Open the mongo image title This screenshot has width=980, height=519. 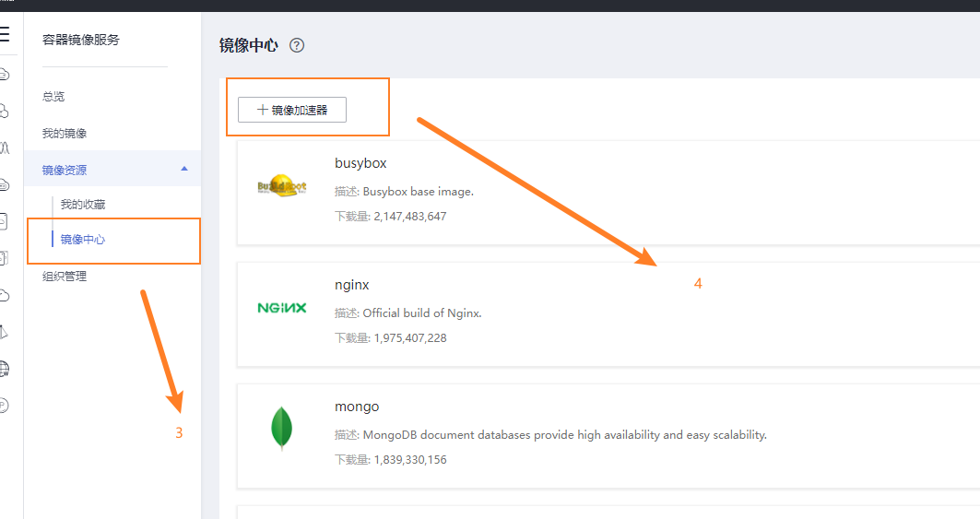(357, 407)
